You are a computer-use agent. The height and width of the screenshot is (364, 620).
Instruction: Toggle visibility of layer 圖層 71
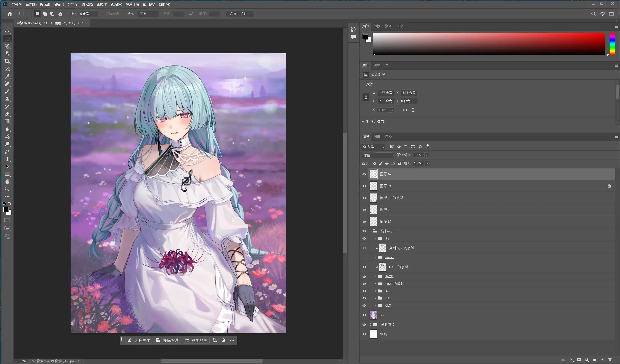click(364, 186)
